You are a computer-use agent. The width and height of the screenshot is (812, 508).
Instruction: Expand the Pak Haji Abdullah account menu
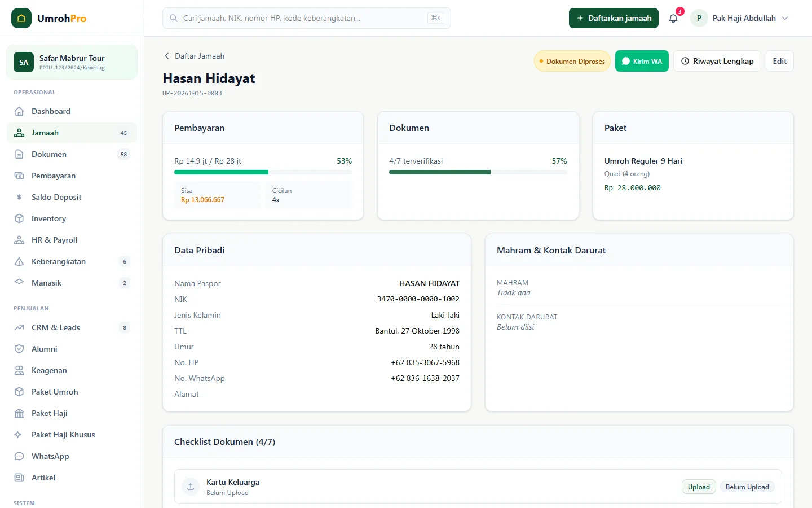[740, 18]
